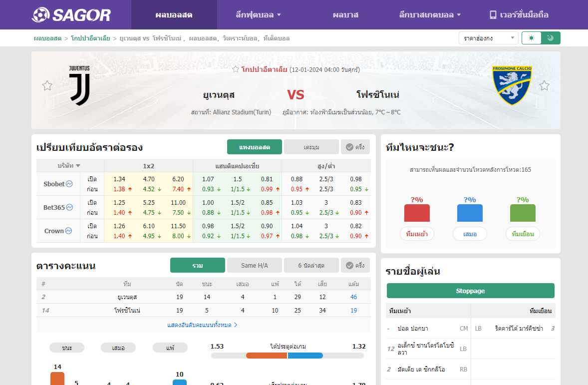Click Sbobet previous home odds 1.38

click(x=119, y=189)
